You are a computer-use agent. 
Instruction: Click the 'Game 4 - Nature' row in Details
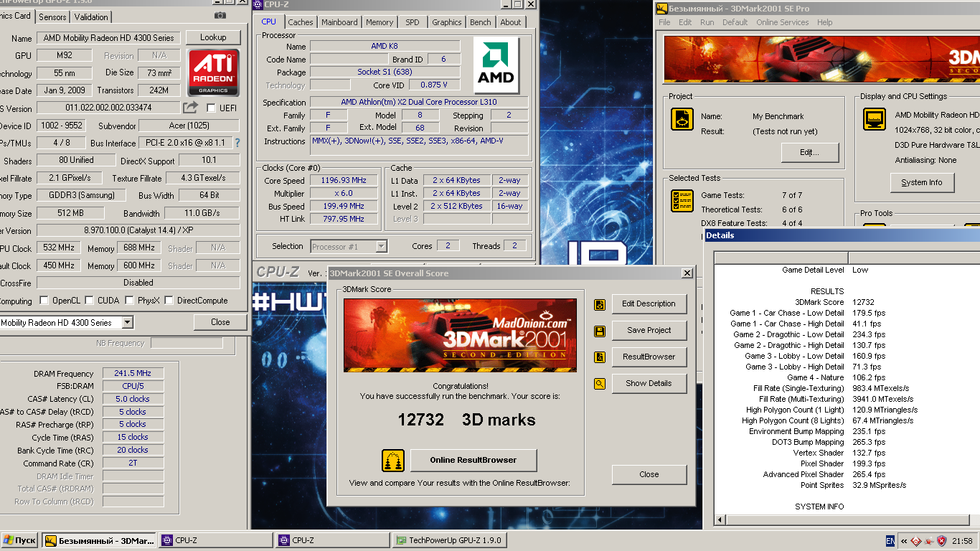[x=836, y=378]
